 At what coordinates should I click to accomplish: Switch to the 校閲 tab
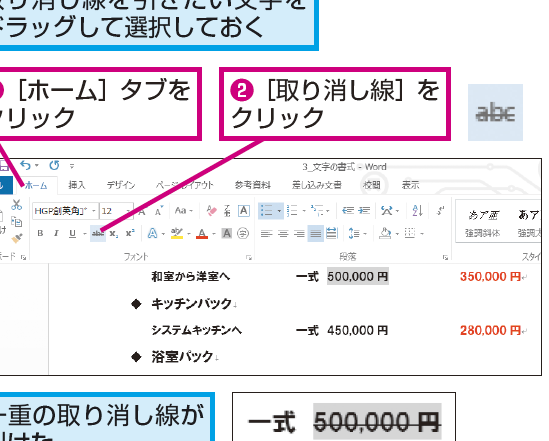(x=371, y=185)
